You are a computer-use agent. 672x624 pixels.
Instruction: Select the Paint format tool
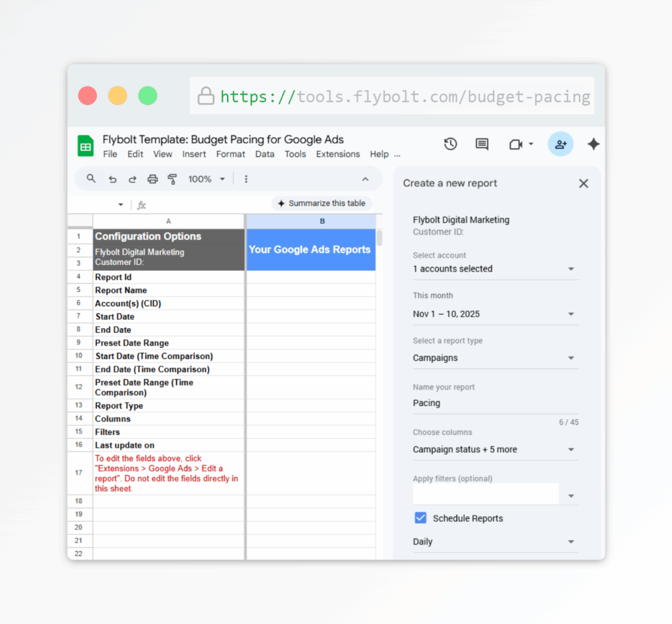point(172,178)
